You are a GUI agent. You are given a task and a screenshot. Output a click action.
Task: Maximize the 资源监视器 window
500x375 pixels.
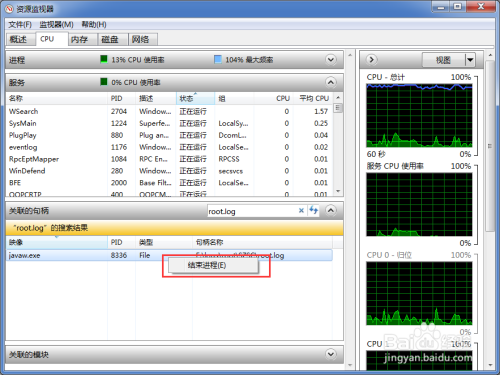click(x=458, y=7)
